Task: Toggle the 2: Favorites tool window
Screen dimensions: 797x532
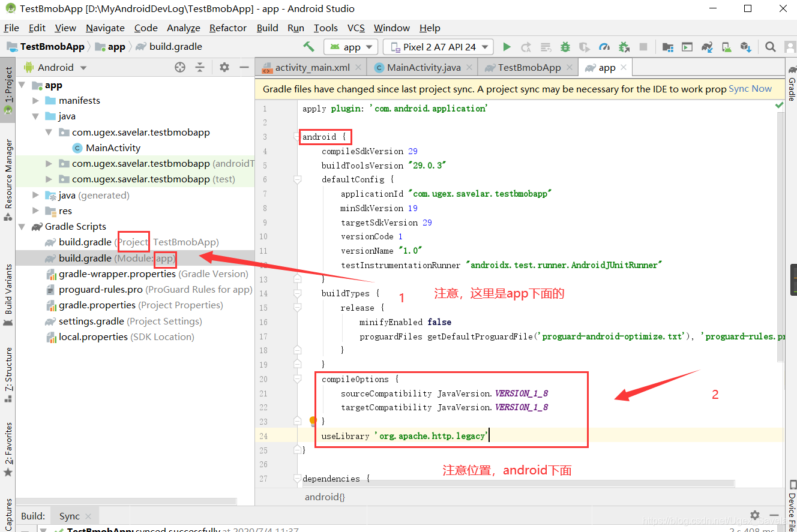Action: [x=8, y=449]
